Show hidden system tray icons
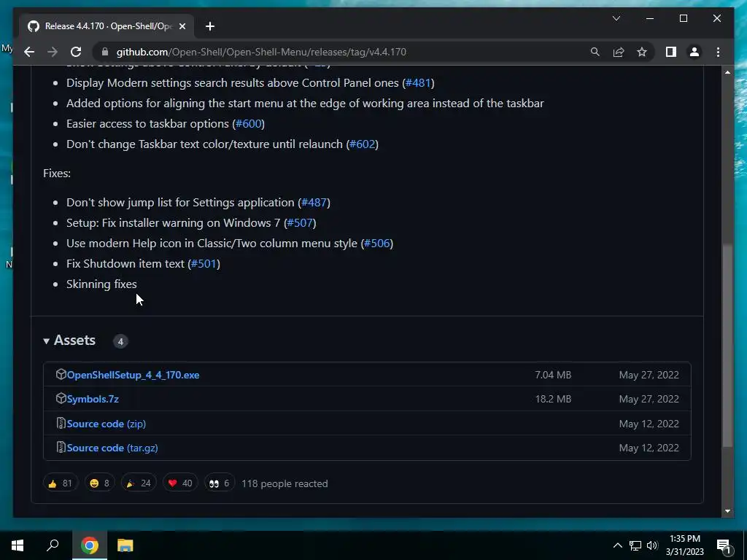 tap(617, 545)
